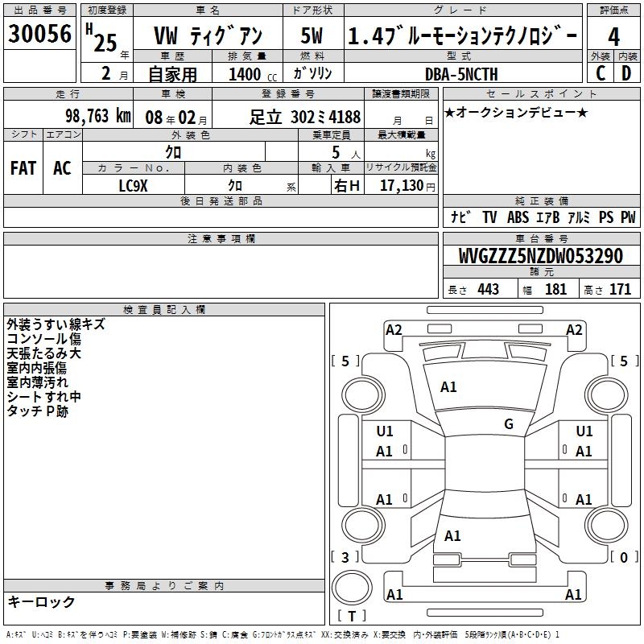Select inspector note 室内薄汚れ
Screen dimensions: 644x644
point(37,382)
